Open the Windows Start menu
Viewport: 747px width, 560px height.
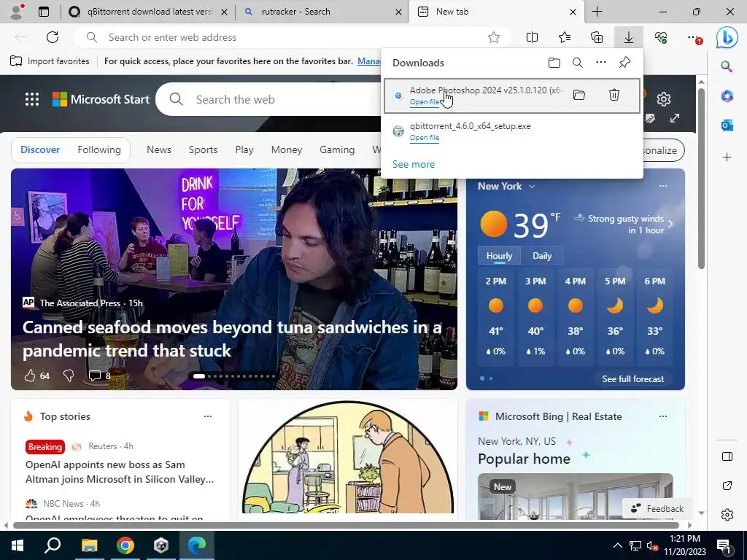(18, 545)
